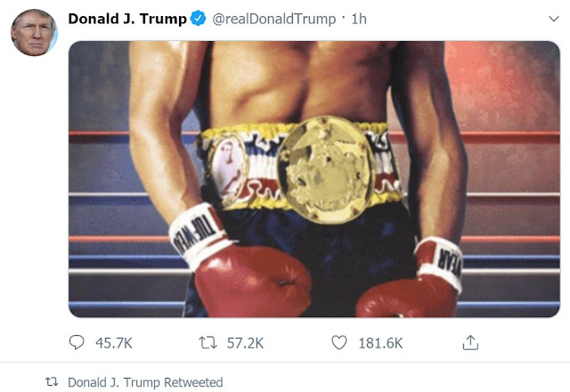This screenshot has width=570, height=392.
Task: Open the tweet options chevron menu
Action: 553,19
